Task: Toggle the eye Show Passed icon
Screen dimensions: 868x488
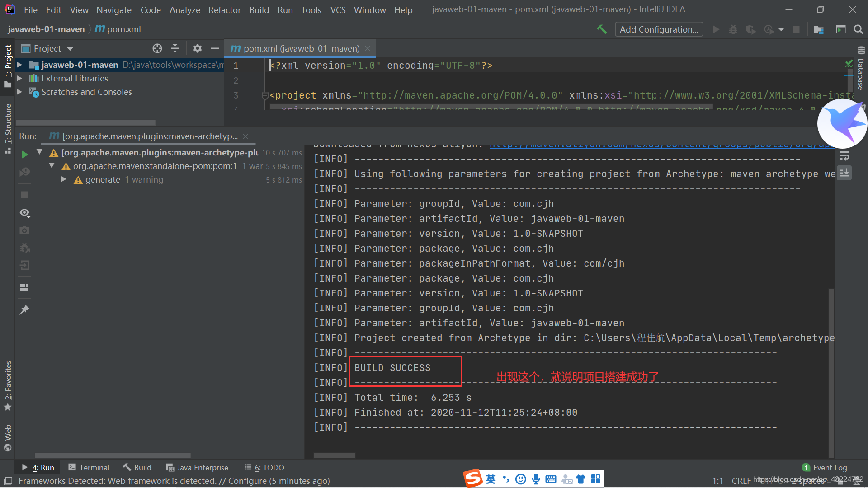Action: [25, 212]
